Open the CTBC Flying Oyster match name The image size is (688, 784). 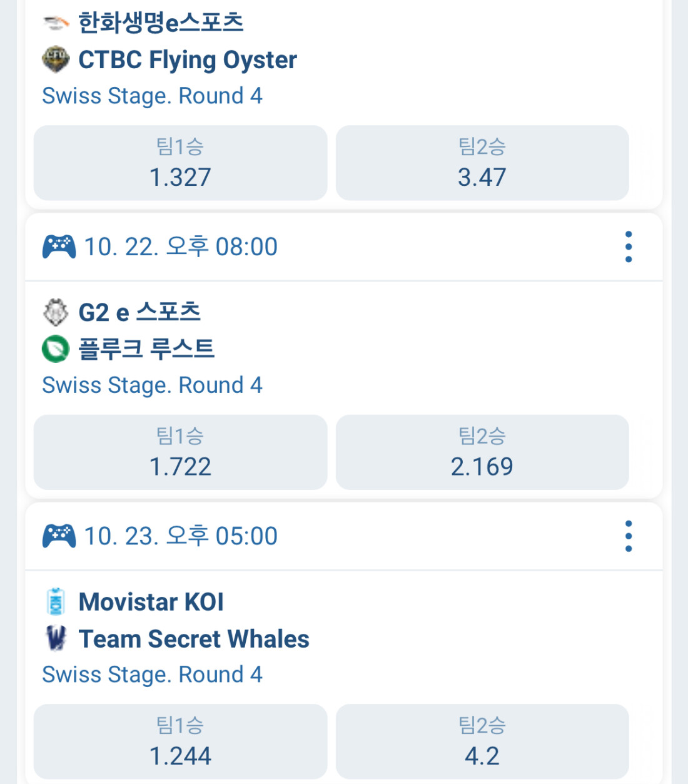pos(187,60)
